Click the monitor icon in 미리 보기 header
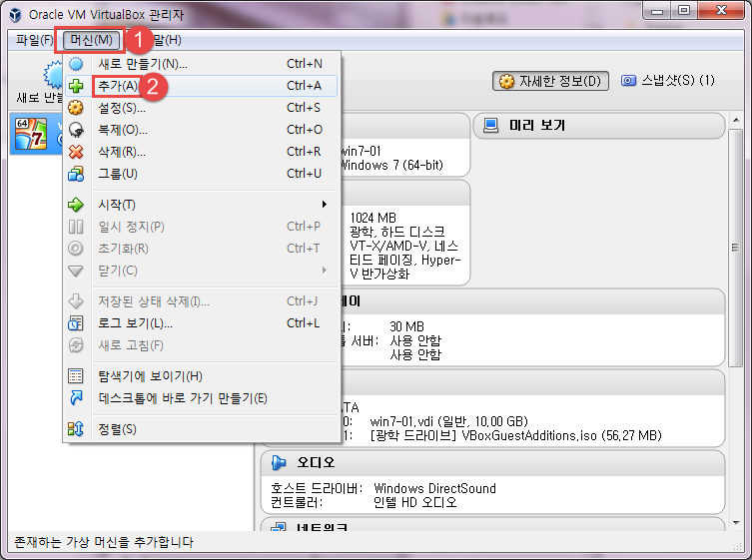The height and width of the screenshot is (560, 752). click(x=490, y=126)
